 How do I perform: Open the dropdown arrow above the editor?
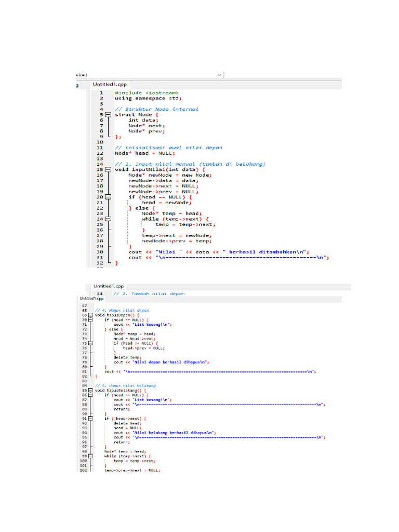(x=219, y=74)
